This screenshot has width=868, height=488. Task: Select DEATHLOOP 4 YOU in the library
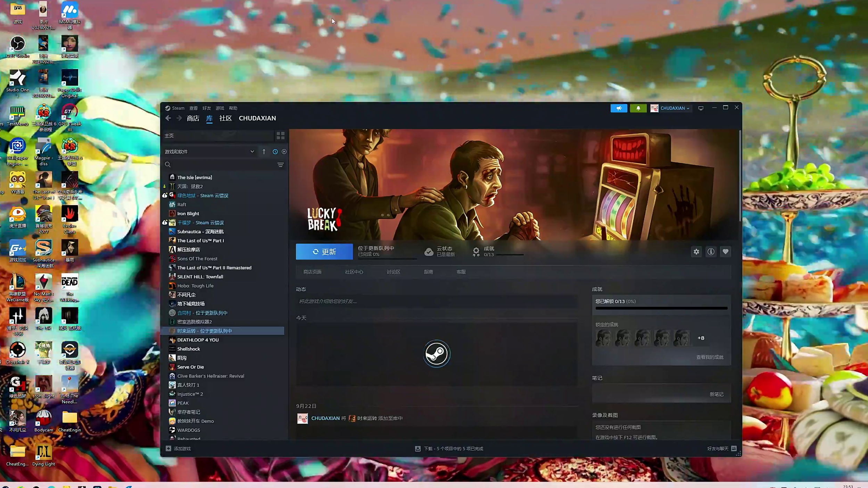(198, 340)
